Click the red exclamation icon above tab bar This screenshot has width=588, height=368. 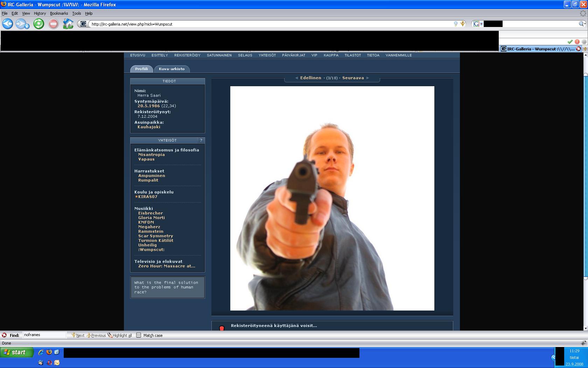click(x=577, y=42)
